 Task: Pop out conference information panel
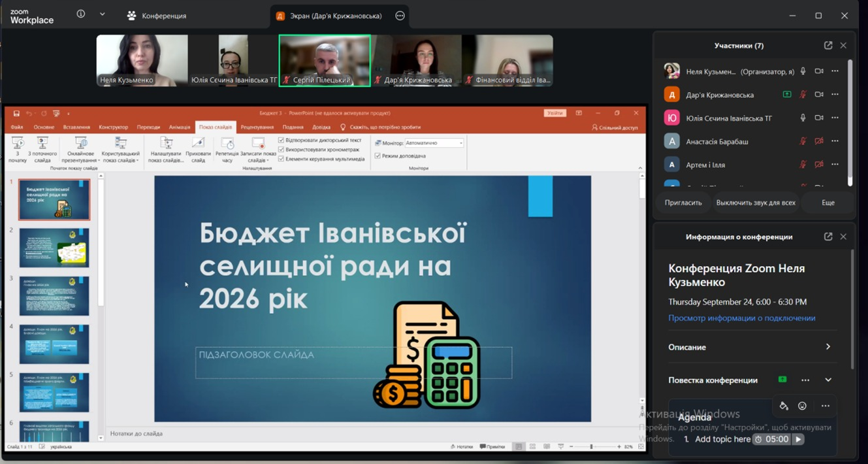coord(828,237)
